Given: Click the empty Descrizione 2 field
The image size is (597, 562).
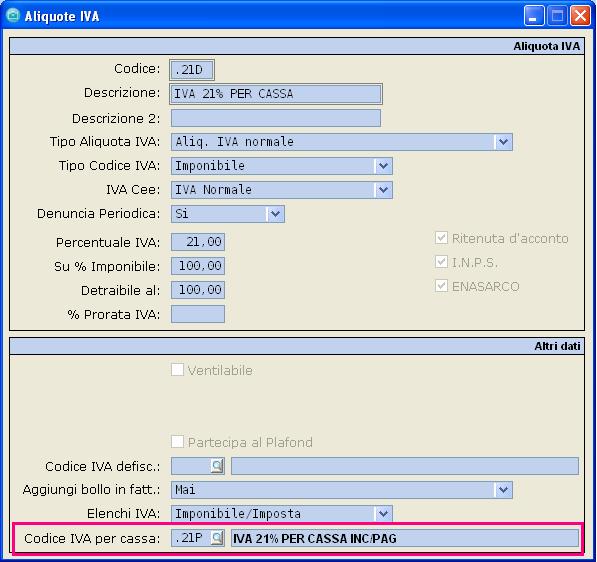Looking at the screenshot, I should [276, 118].
